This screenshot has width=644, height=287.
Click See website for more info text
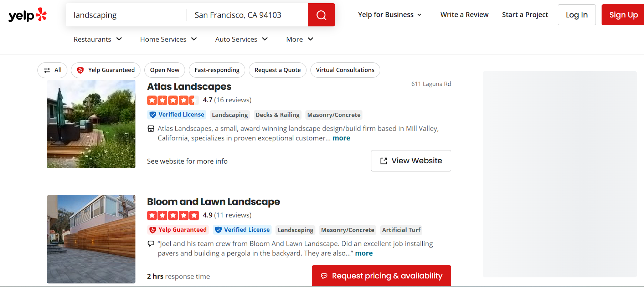[187, 162]
